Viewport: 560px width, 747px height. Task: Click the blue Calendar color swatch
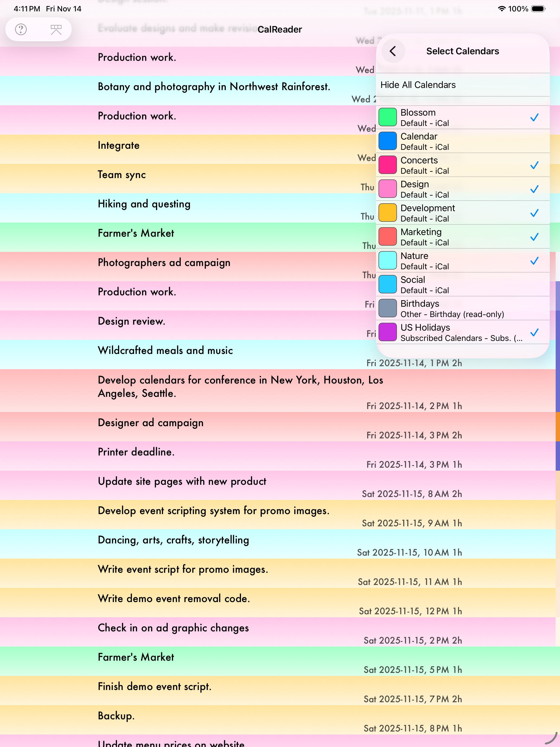pyautogui.click(x=387, y=141)
